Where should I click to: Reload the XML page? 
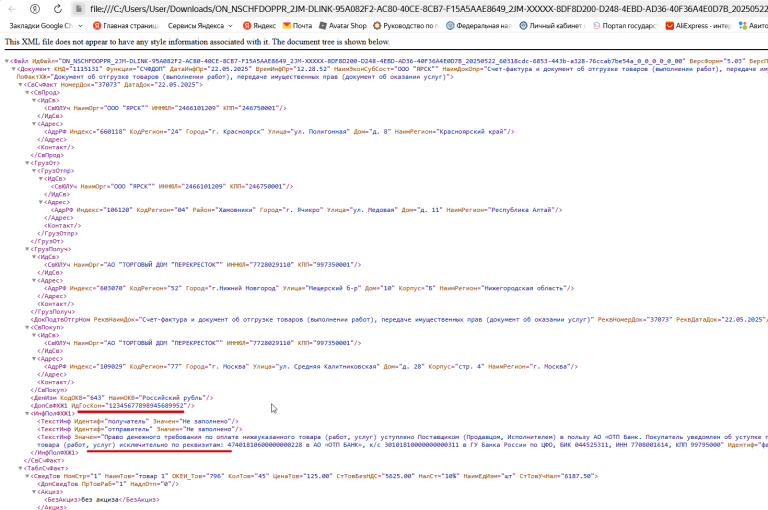point(57,9)
